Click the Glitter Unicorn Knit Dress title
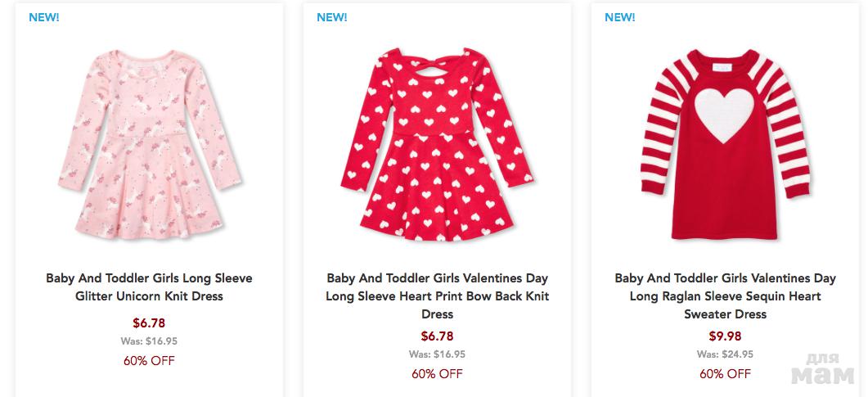Screen dimensions: 868x397 tap(149, 287)
